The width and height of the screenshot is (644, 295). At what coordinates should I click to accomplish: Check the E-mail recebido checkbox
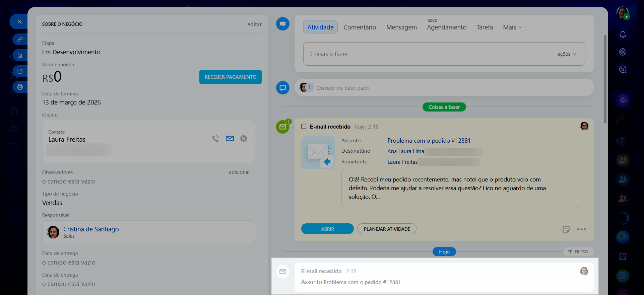pos(304,127)
